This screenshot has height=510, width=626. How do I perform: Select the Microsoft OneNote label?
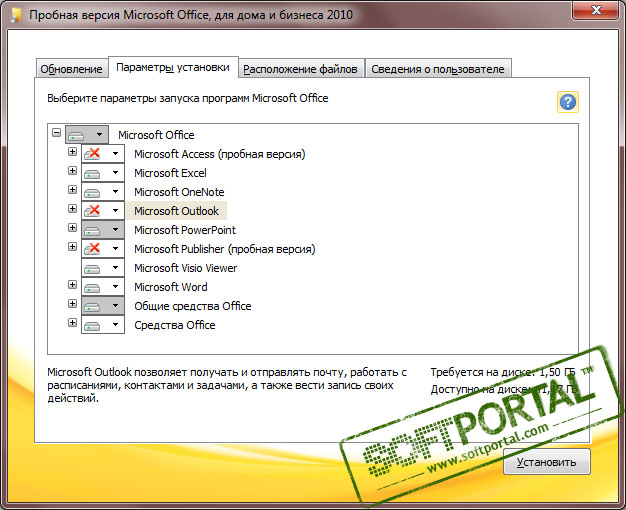click(179, 192)
